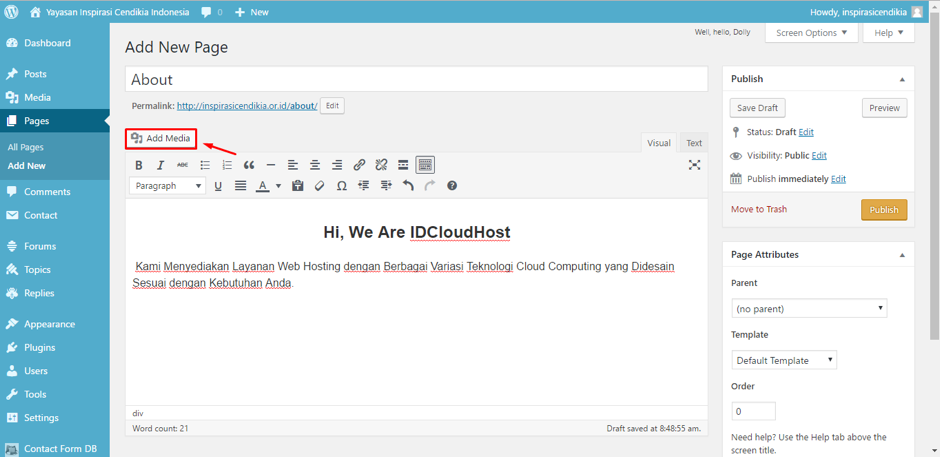Edit the Draft status

pyautogui.click(x=806, y=132)
